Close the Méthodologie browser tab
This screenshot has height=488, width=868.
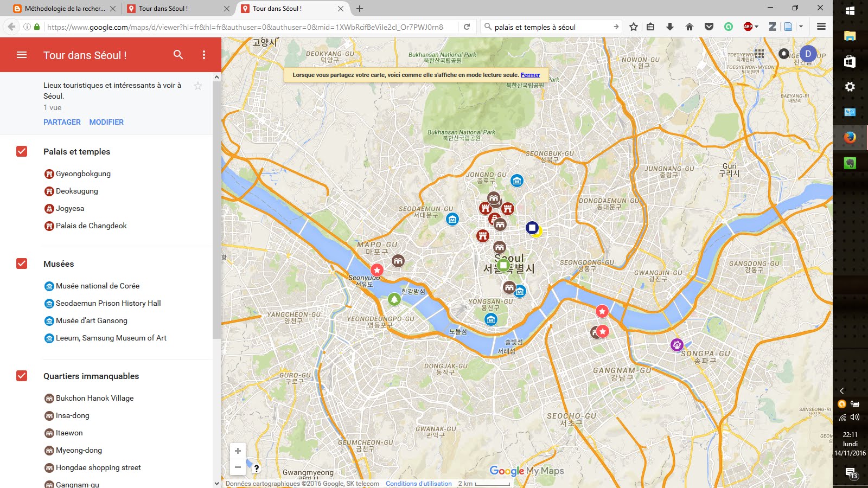[113, 9]
